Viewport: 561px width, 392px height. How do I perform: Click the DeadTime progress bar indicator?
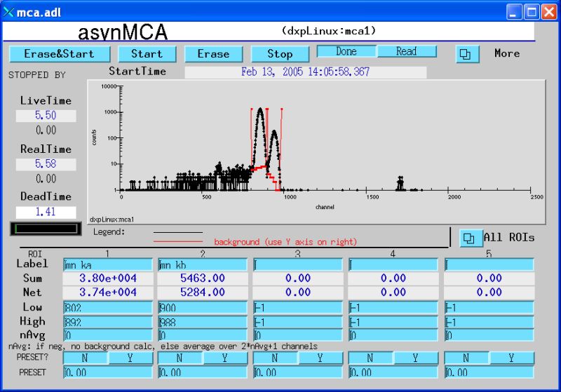[x=46, y=229]
